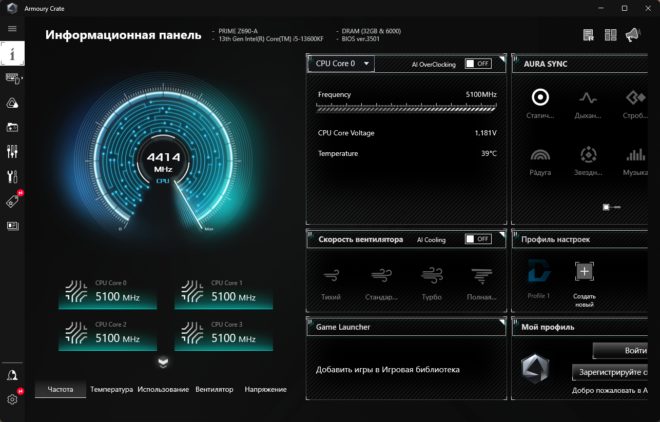Switch to the Температура tab

[x=112, y=389]
